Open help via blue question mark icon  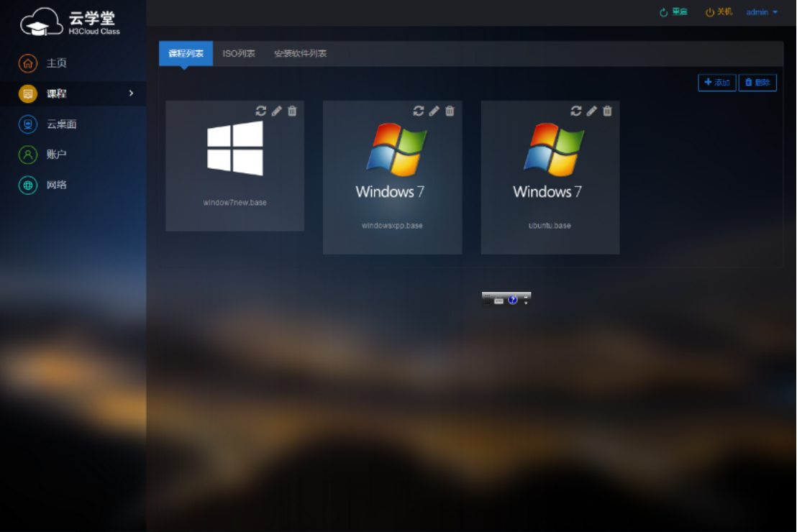coord(513,300)
